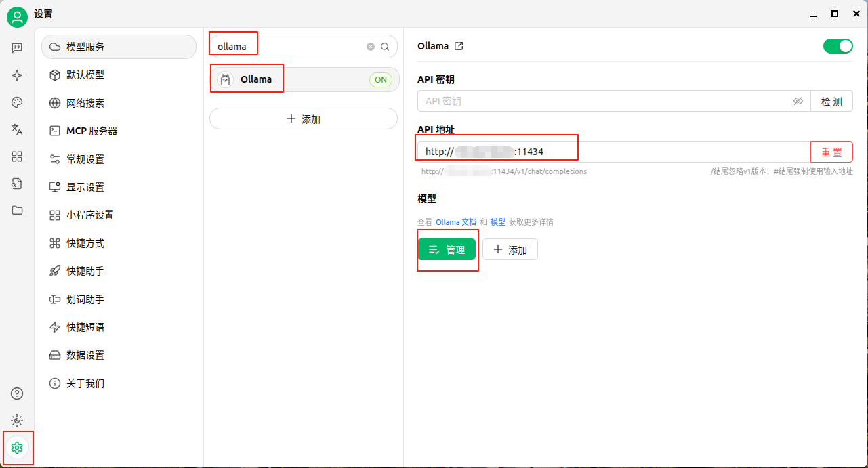Click the settings gear icon in sidebar
This screenshot has height=468, width=868.
click(18, 448)
